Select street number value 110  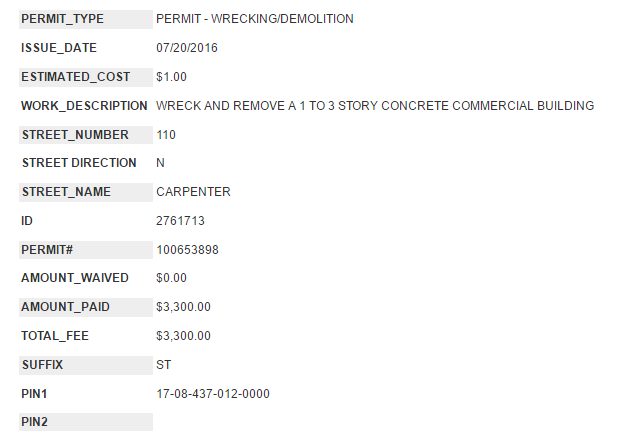click(x=166, y=135)
